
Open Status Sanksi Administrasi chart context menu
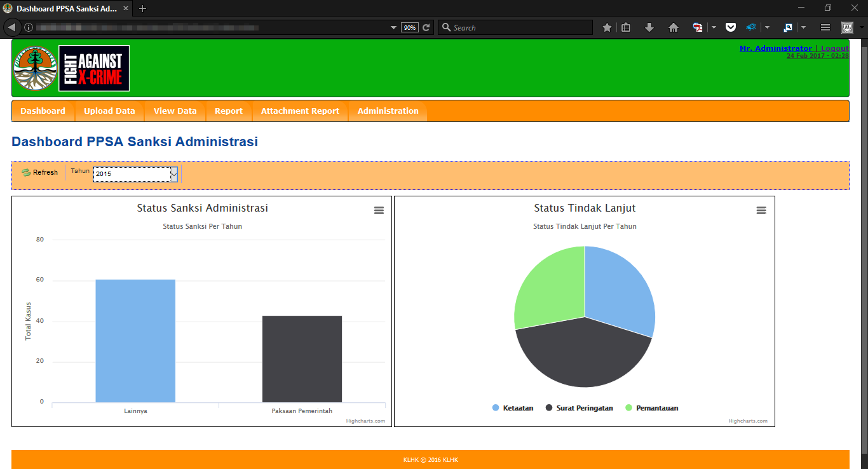click(x=379, y=210)
